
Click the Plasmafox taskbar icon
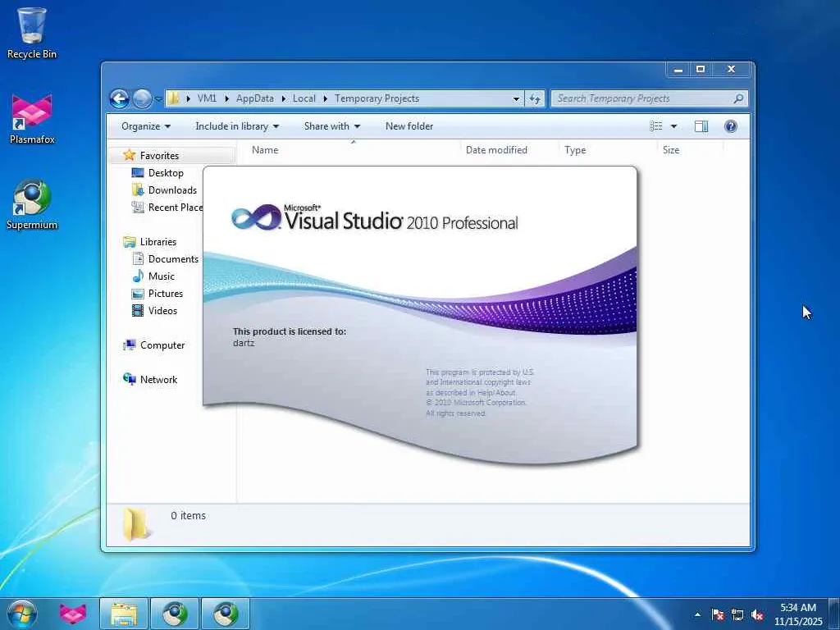(x=73, y=614)
